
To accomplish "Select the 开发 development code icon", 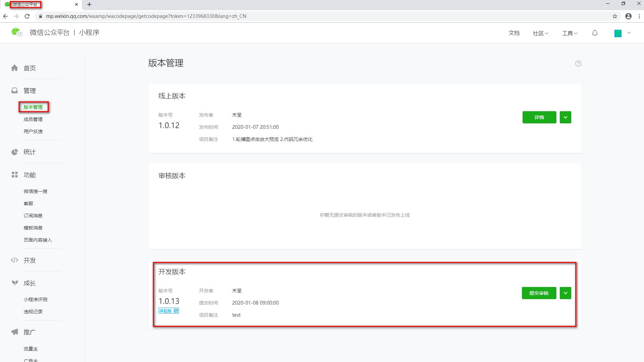I will (x=14, y=260).
